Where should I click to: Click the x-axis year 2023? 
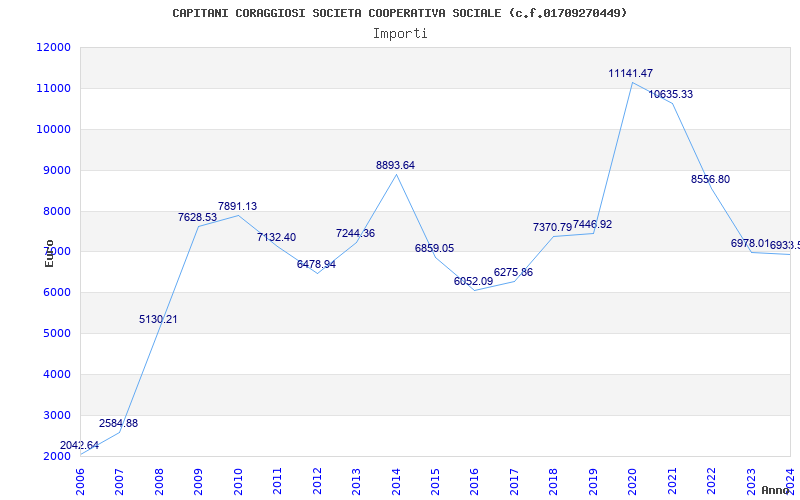(x=751, y=481)
